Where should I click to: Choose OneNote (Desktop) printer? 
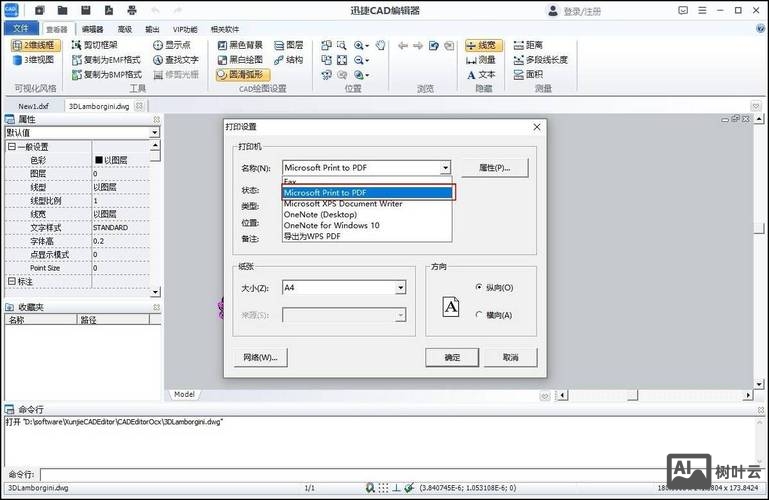click(x=367, y=214)
